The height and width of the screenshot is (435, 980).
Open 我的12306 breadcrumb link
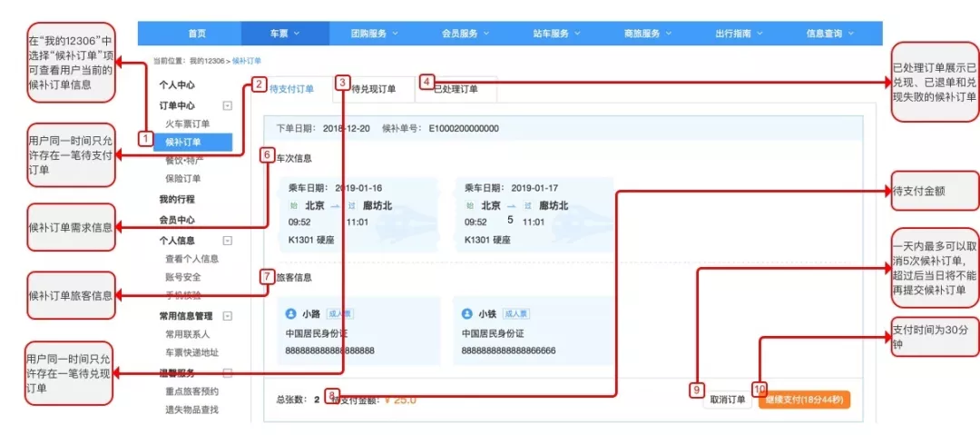[x=207, y=61]
